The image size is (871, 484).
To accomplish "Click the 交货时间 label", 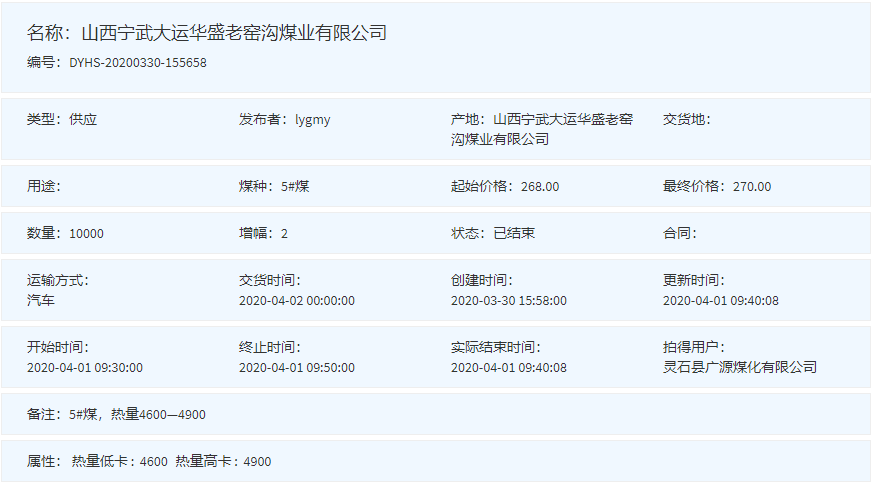I will (x=270, y=280).
